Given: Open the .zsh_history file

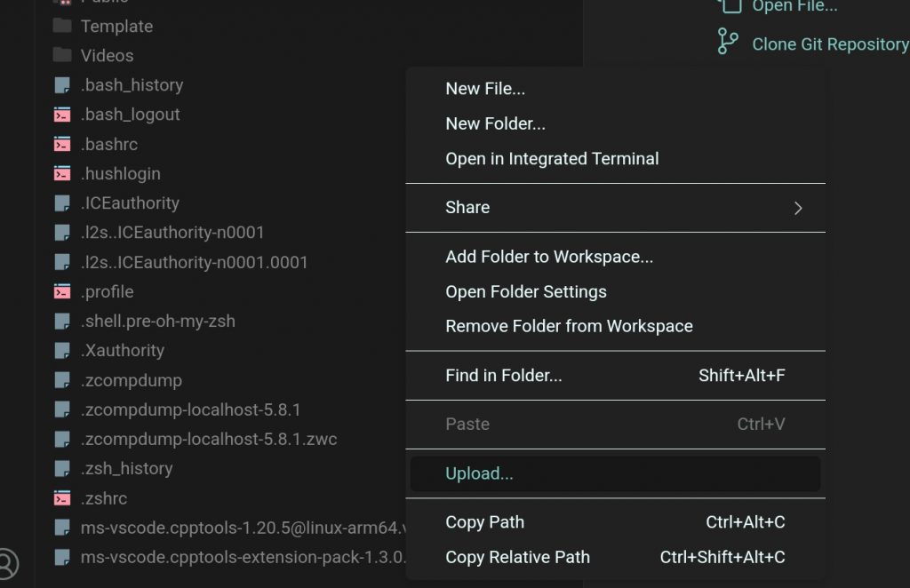Looking at the screenshot, I should [x=126, y=468].
